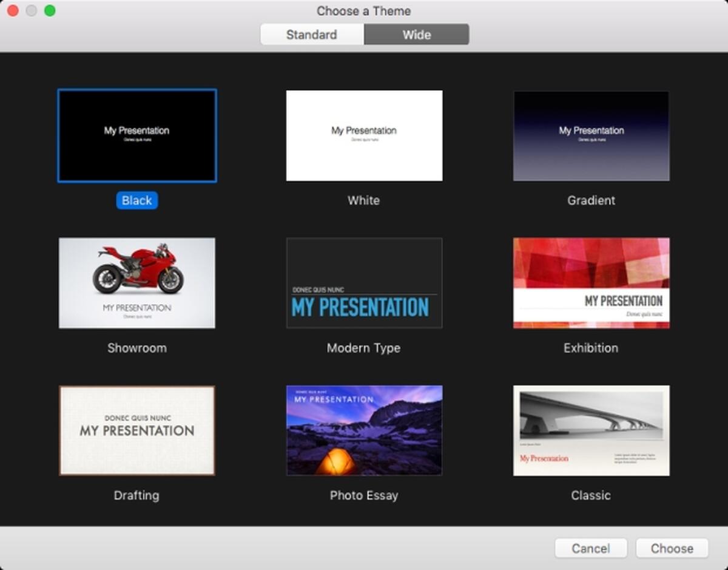Click the green zoom window button
The height and width of the screenshot is (570, 728).
point(50,11)
